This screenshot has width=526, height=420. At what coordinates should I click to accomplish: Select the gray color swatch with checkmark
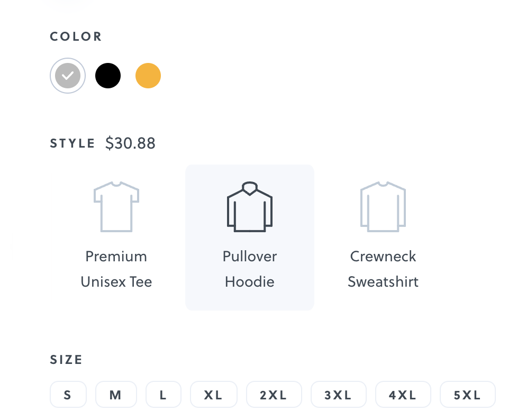(68, 76)
